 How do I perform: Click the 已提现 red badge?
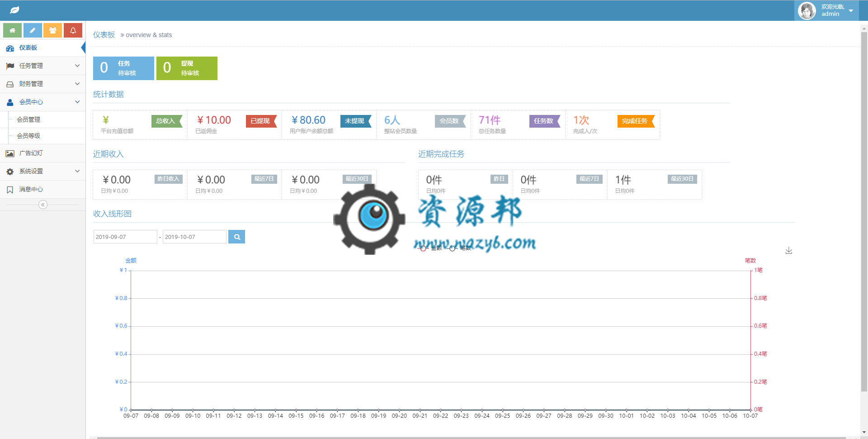click(261, 121)
